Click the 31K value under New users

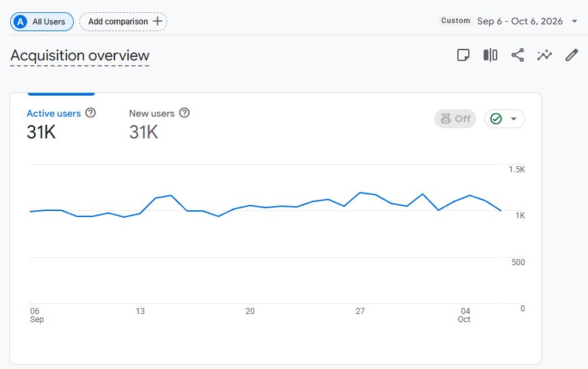(144, 132)
